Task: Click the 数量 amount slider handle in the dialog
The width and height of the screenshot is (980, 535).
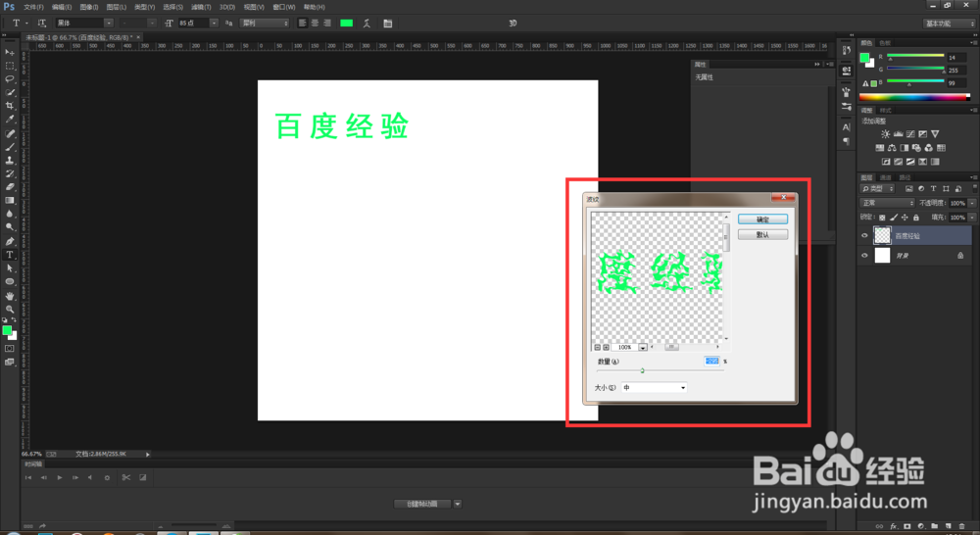Action: 642,370
